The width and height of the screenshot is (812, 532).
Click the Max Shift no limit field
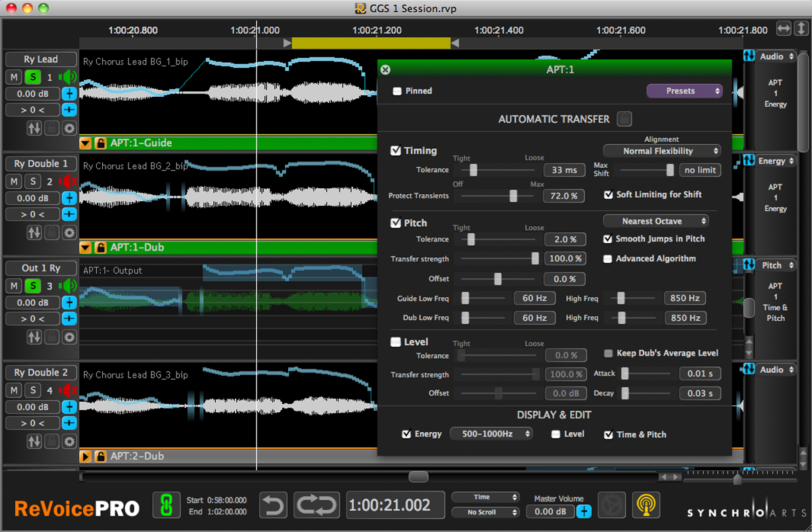700,170
